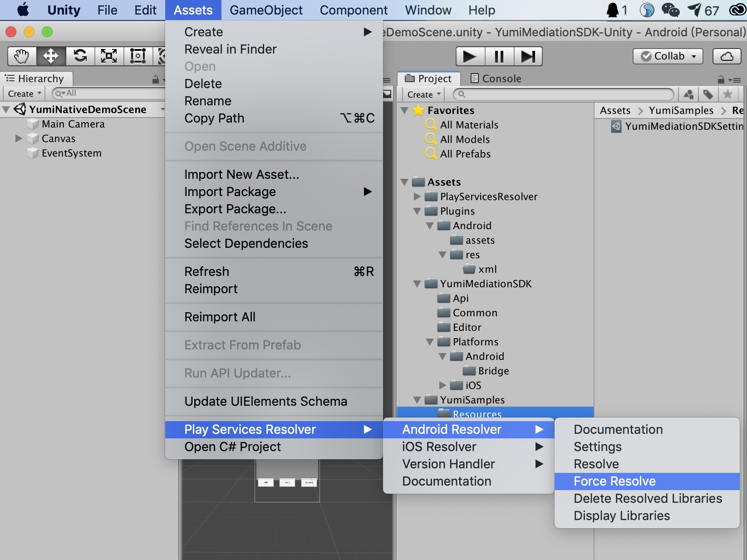Screen dimensions: 747x560
Task: Select the Hand tool in toolbar
Action: point(22,56)
